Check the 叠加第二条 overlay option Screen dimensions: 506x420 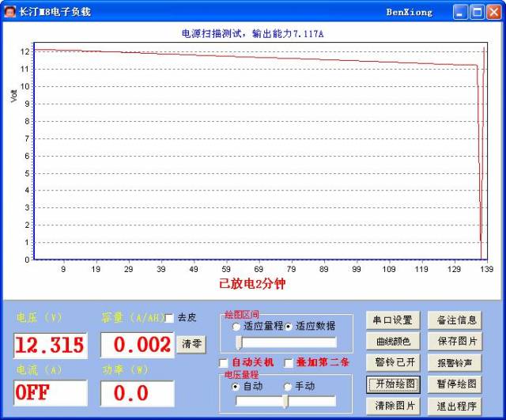(x=289, y=362)
